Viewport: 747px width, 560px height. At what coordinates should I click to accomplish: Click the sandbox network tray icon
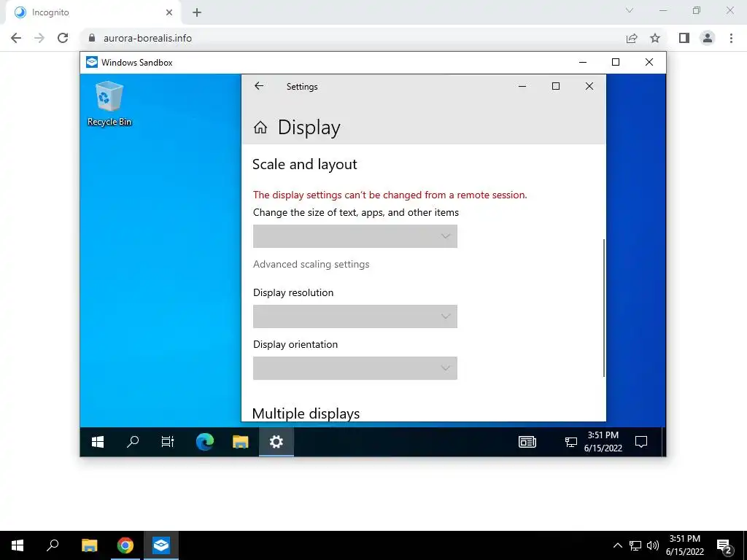(x=570, y=443)
